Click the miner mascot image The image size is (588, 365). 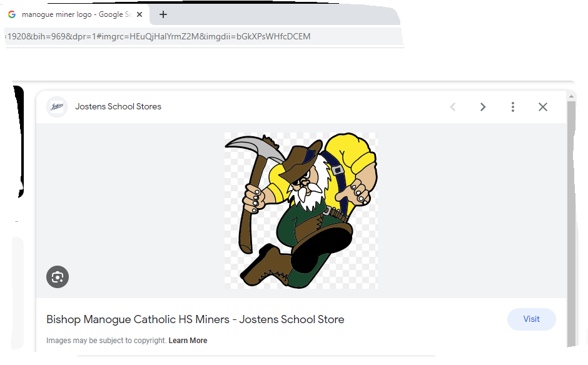tap(301, 211)
